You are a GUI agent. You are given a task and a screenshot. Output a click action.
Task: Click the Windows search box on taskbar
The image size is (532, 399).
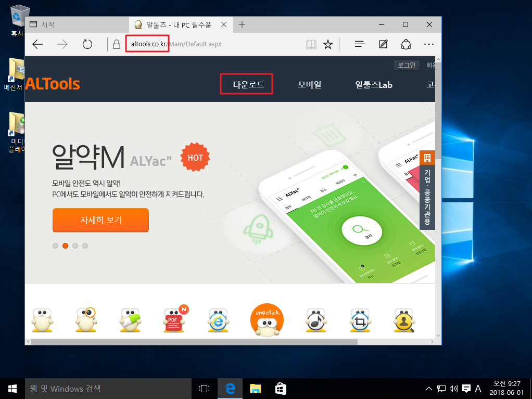(108, 389)
